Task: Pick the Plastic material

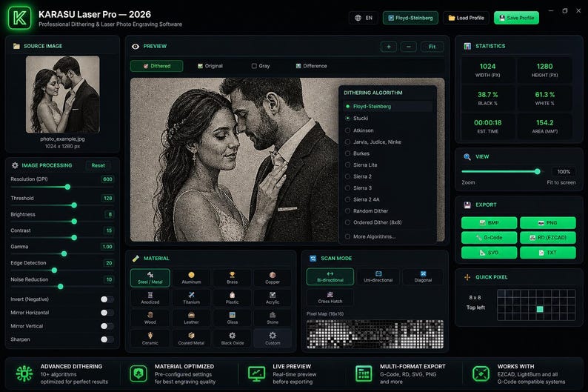Action: [x=232, y=298]
